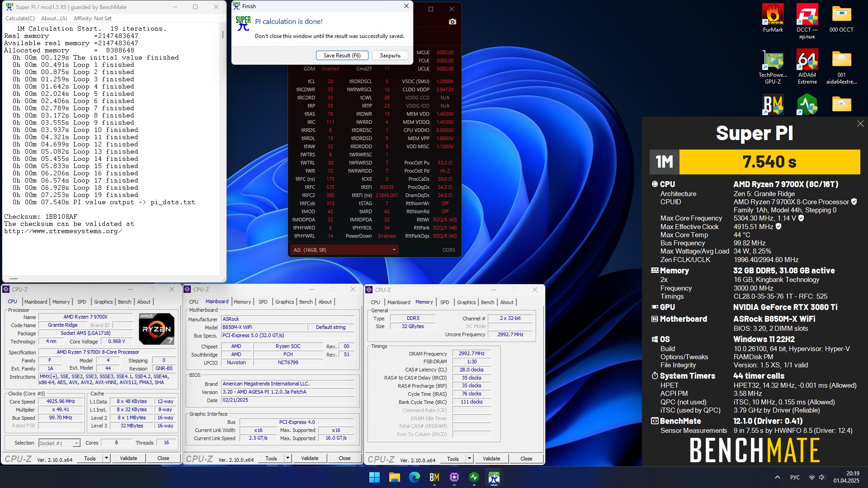The width and height of the screenshot is (868, 488).
Task: Open the A2: (16GB, SR) module dropdown
Action: point(344,250)
